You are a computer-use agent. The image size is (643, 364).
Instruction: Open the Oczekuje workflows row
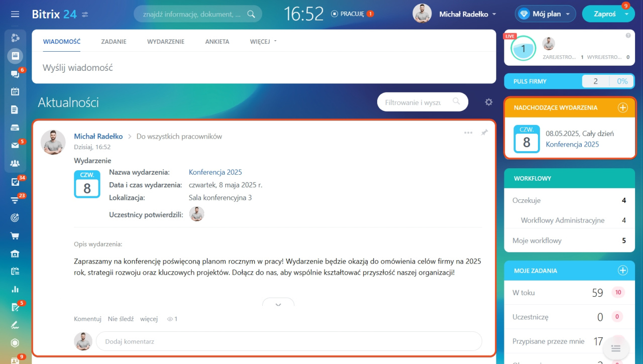coord(569,200)
